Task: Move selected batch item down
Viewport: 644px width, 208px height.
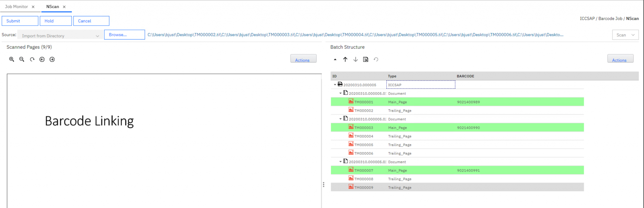Action: [355, 59]
